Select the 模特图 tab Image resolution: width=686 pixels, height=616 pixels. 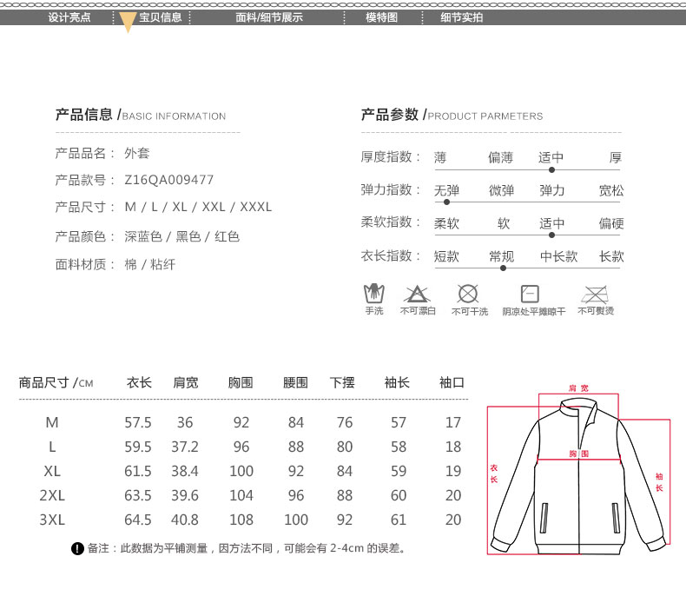pos(381,17)
